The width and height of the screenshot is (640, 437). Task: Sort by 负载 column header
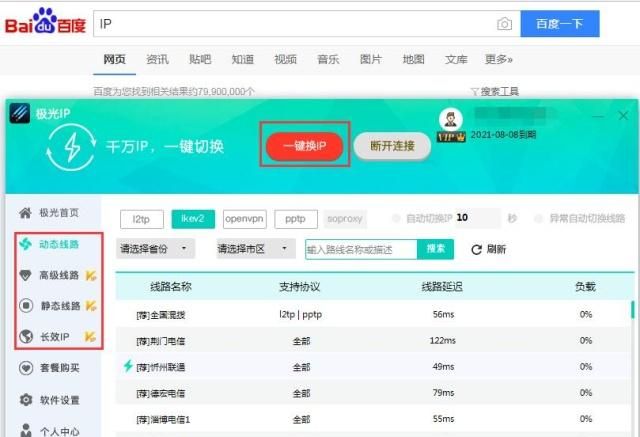point(585,286)
